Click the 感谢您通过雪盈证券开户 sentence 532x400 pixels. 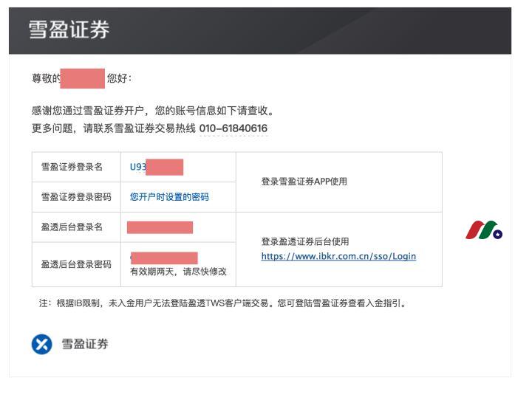(x=153, y=111)
